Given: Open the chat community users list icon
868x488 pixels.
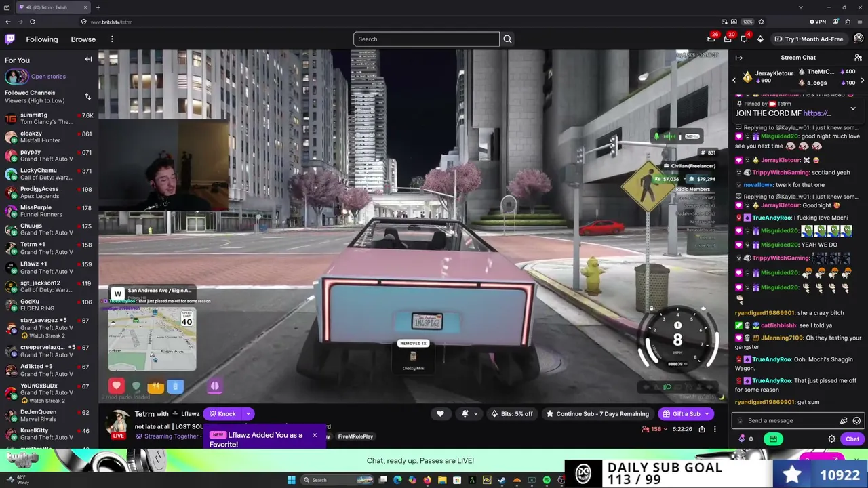Looking at the screenshot, I should 858,58.
